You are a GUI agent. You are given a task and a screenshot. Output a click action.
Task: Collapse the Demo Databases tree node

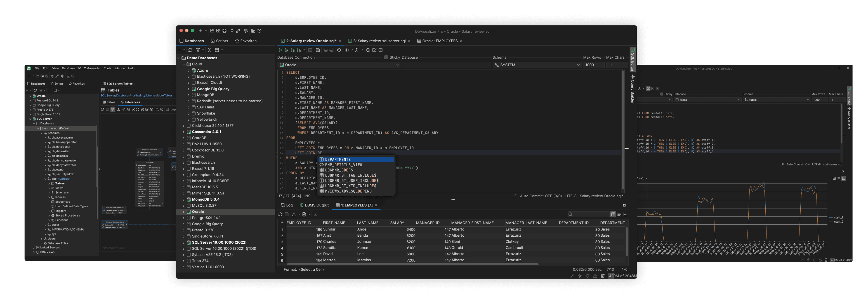[179, 58]
